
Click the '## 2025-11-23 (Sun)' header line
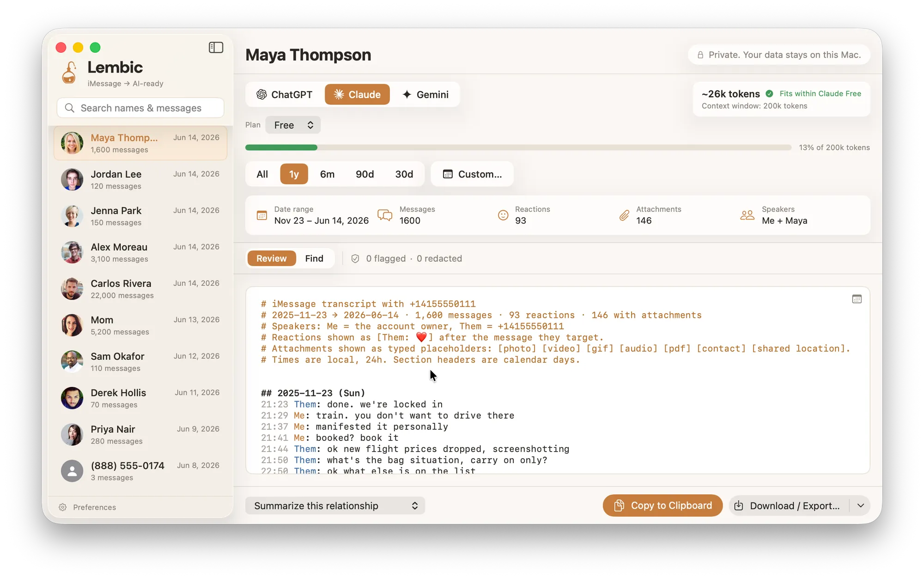(x=313, y=393)
